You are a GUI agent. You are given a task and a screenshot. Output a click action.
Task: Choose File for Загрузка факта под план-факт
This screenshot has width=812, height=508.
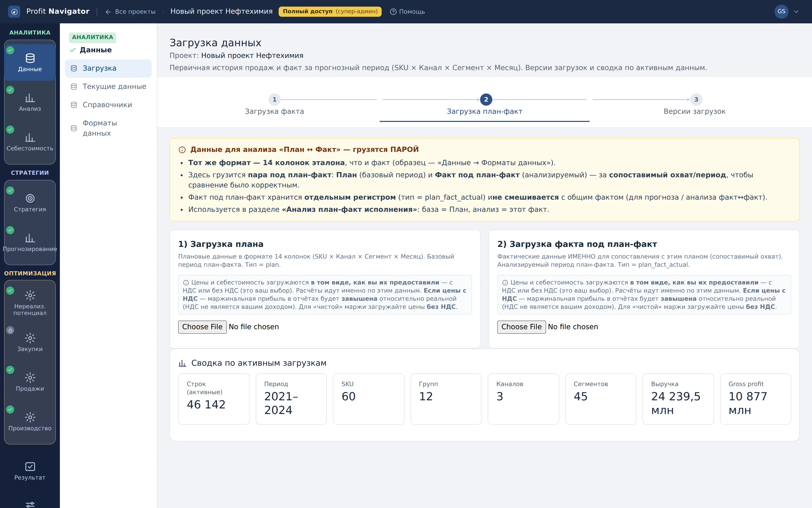coord(521,327)
